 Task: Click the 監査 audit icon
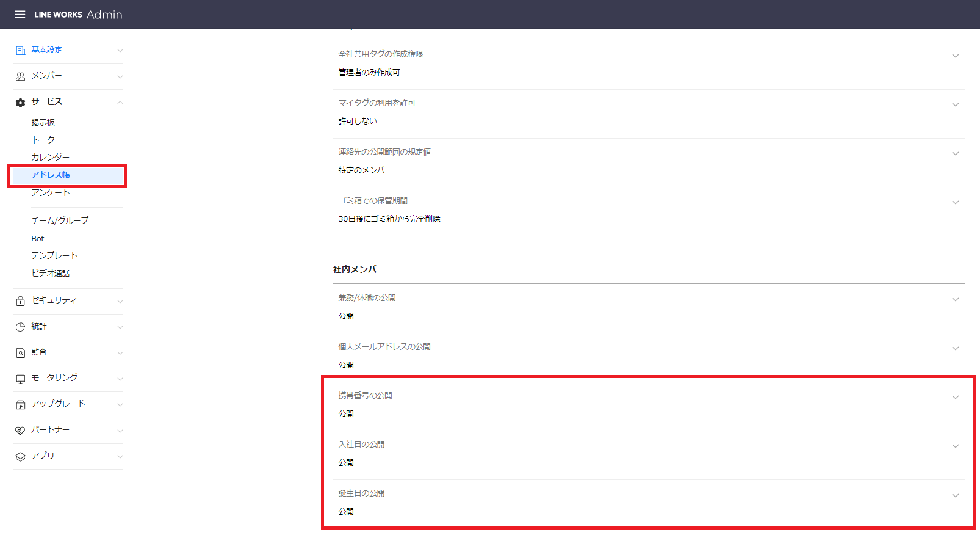click(x=20, y=353)
